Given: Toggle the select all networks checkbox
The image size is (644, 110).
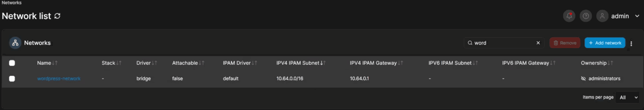Looking at the screenshot, I should [12, 63].
